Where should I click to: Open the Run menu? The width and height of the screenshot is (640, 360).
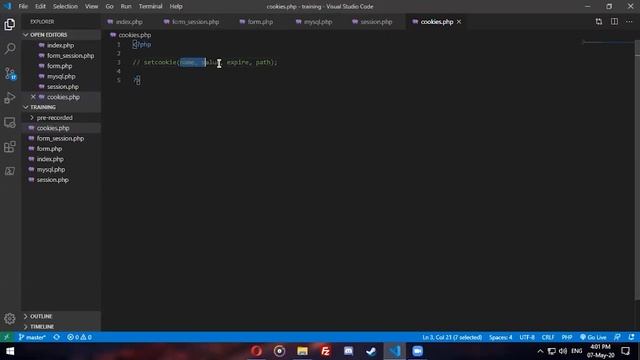point(126,6)
